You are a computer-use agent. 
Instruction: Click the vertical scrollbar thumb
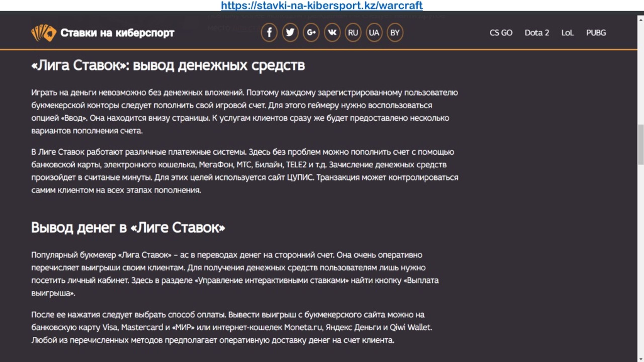[x=641, y=145]
